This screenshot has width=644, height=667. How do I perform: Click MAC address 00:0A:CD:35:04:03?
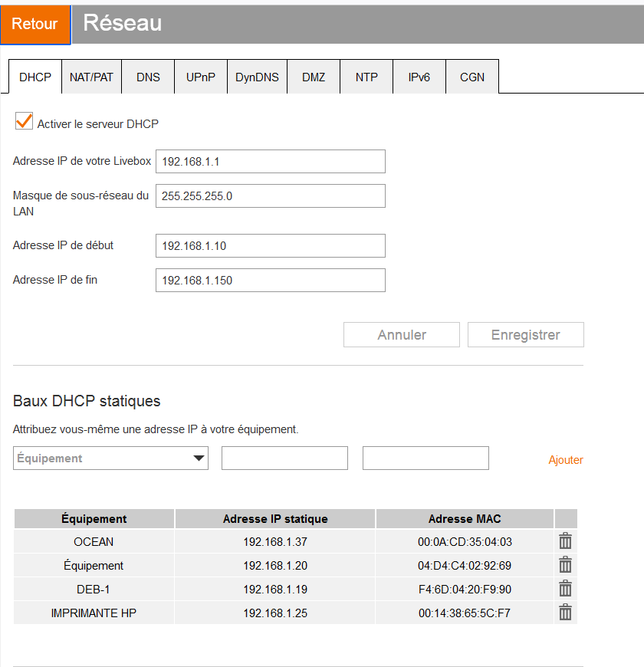pos(465,541)
